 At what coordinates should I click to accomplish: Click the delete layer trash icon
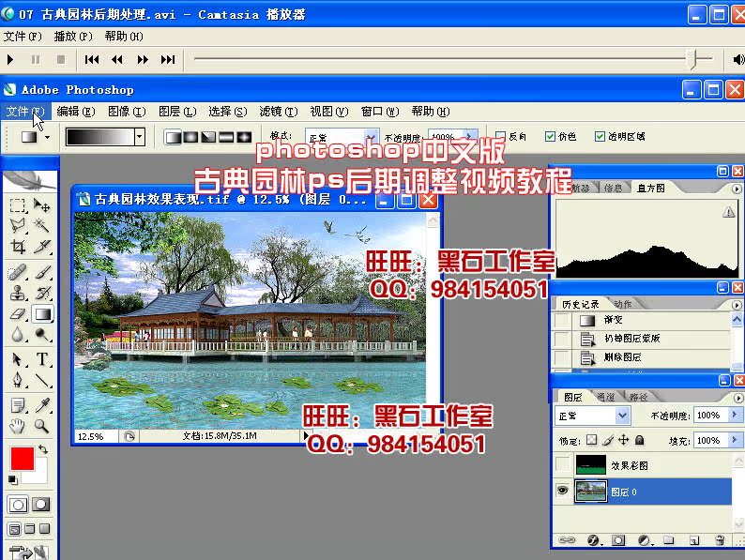pyautogui.click(x=718, y=540)
